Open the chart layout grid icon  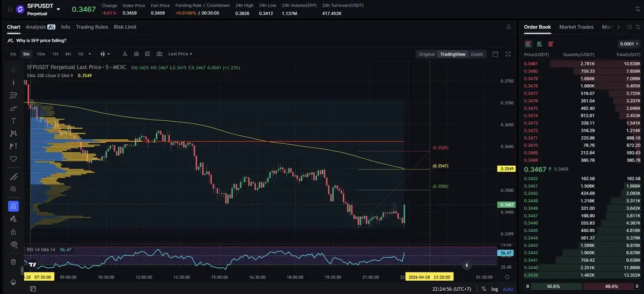[x=148, y=54]
